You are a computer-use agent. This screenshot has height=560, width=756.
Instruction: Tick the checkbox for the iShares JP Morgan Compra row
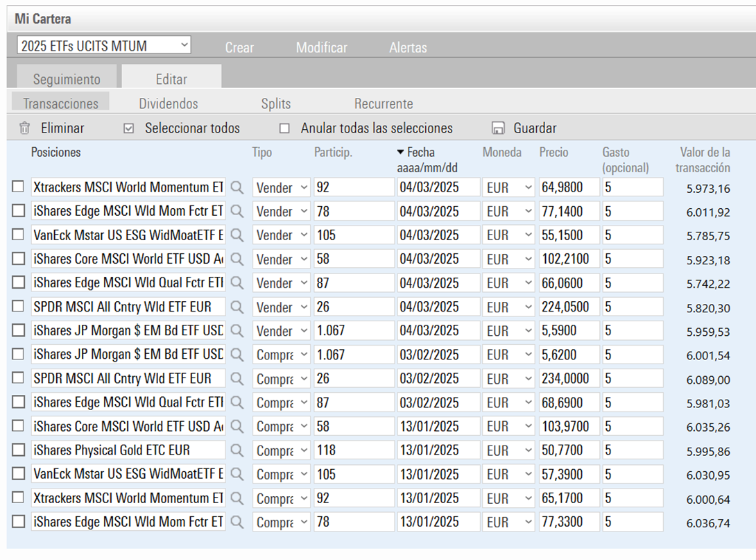(x=18, y=354)
